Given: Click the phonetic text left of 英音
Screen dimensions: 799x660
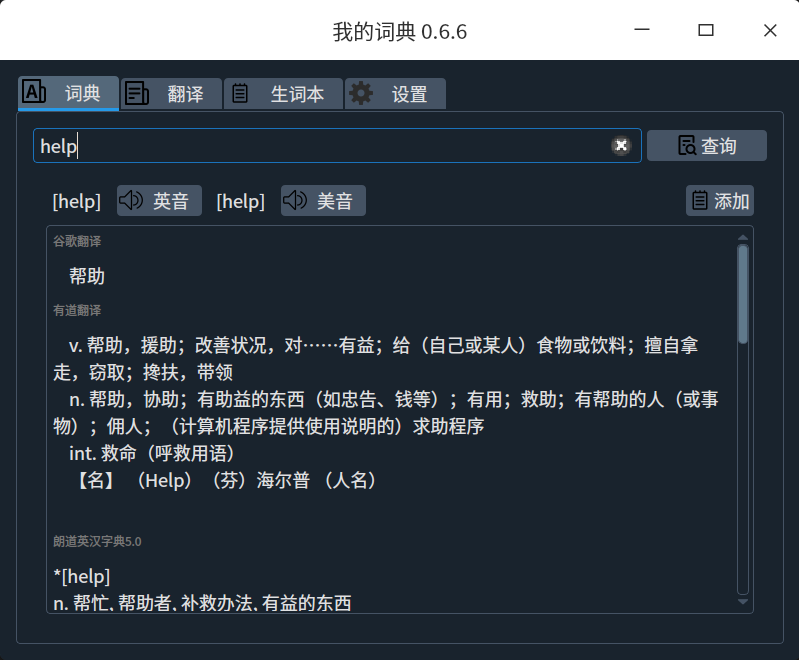Looking at the screenshot, I should [x=77, y=201].
